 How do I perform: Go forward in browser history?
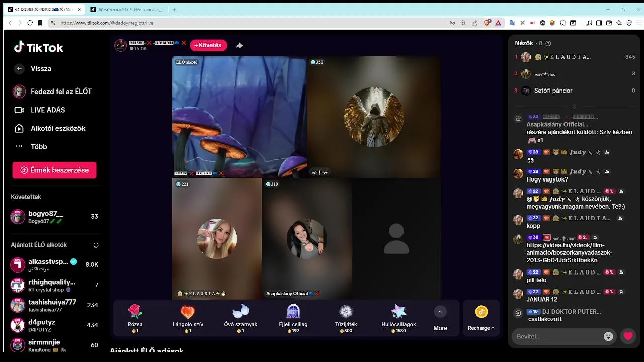click(x=20, y=23)
